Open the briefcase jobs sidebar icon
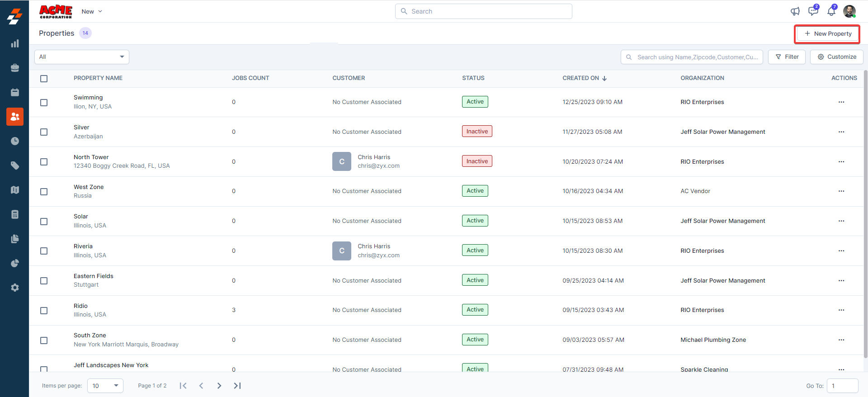This screenshot has height=397, width=868. point(15,68)
